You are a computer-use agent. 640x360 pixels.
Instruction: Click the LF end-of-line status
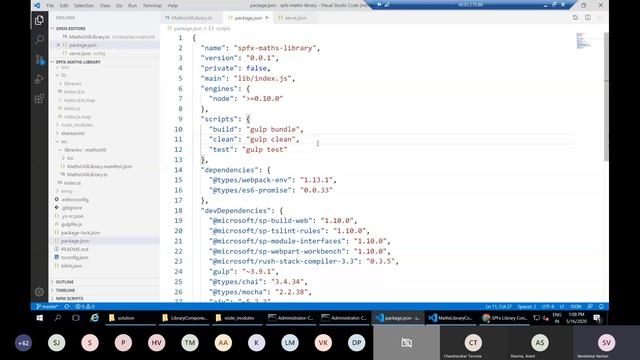coord(562,307)
